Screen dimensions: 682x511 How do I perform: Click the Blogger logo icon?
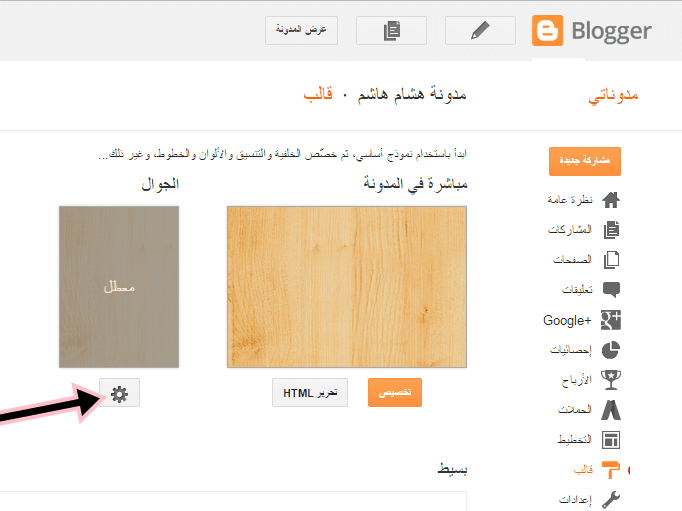pos(547,30)
